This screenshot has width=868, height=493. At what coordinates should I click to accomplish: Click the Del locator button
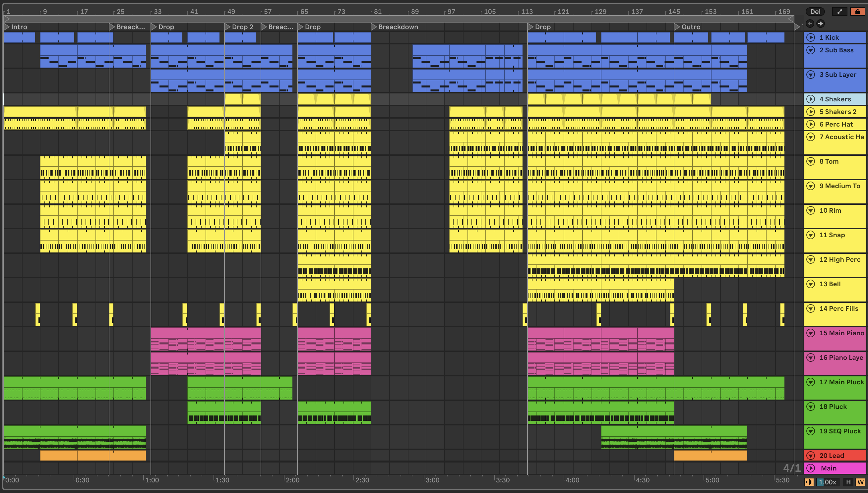coord(815,12)
